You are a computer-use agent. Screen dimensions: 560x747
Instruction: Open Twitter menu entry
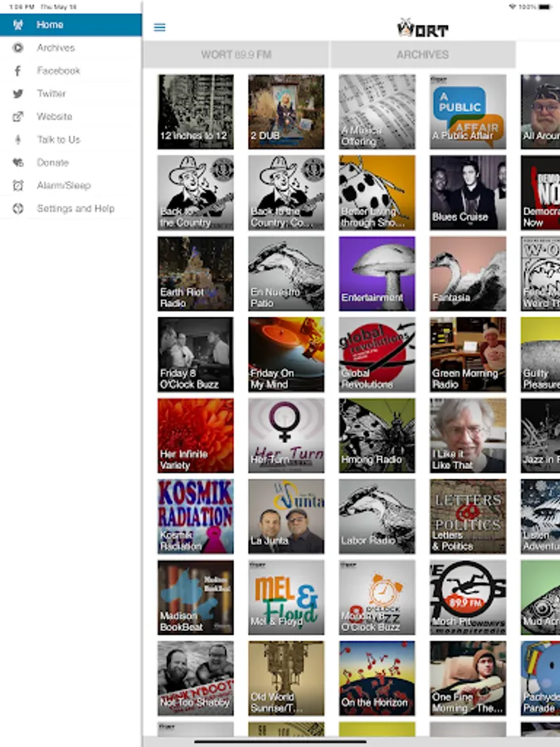71,93
